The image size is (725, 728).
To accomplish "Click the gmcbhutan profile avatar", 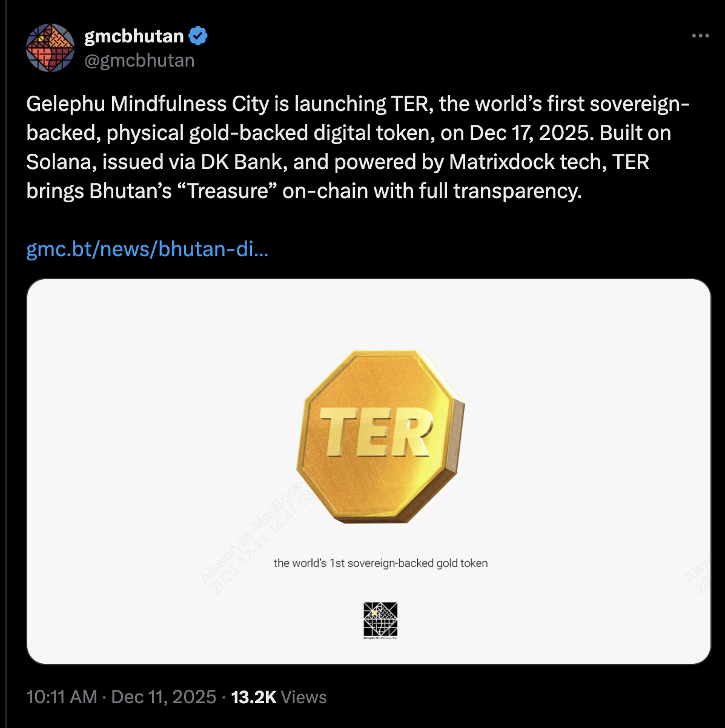I will (51, 47).
